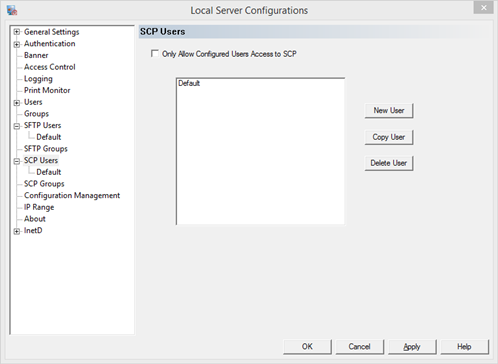Close the Local Server Configurations window
The width and height of the screenshot is (498, 364).
coord(483,8)
